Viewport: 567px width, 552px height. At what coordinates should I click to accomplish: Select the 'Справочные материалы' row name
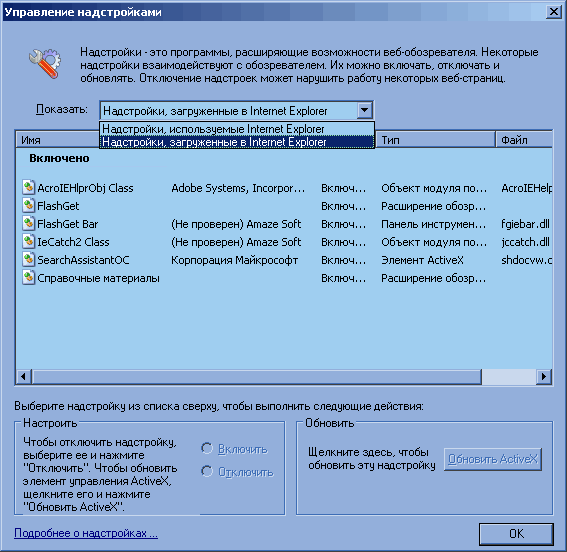coord(98,278)
